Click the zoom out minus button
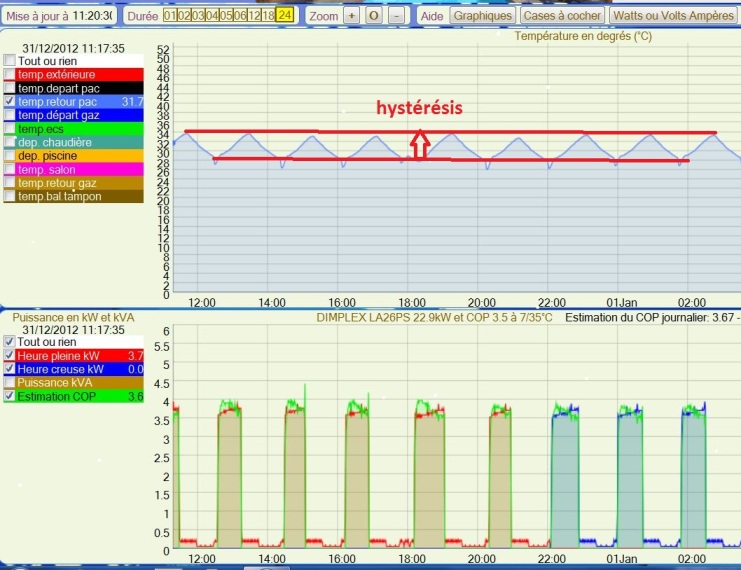This screenshot has height=570, width=741. [x=397, y=16]
